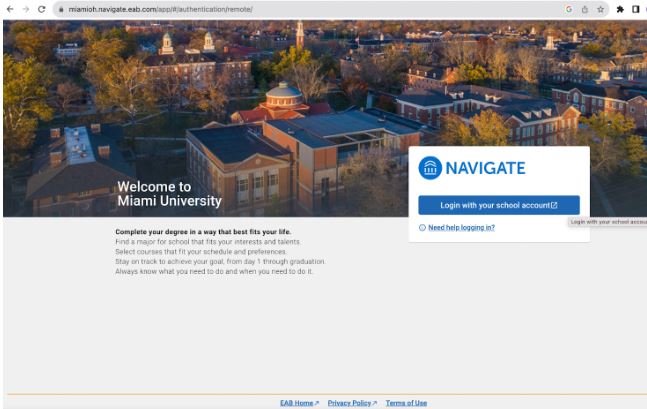Click the Navigate building logo icon
Image resolution: width=647 pixels, height=409 pixels.
(x=430, y=168)
